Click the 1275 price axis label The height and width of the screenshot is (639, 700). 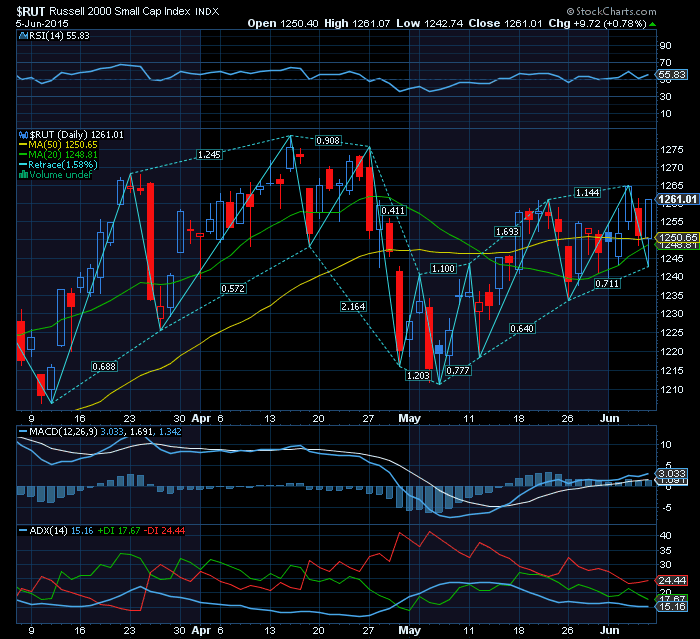[672, 150]
